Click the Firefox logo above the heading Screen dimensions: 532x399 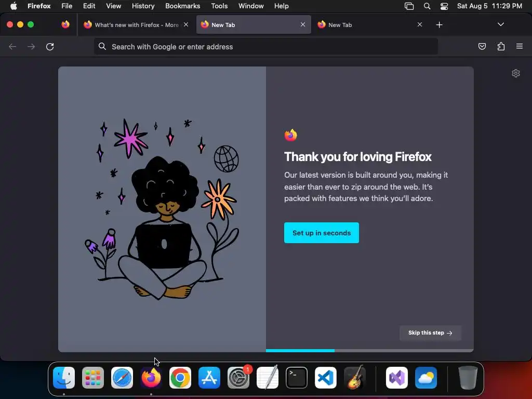291,135
